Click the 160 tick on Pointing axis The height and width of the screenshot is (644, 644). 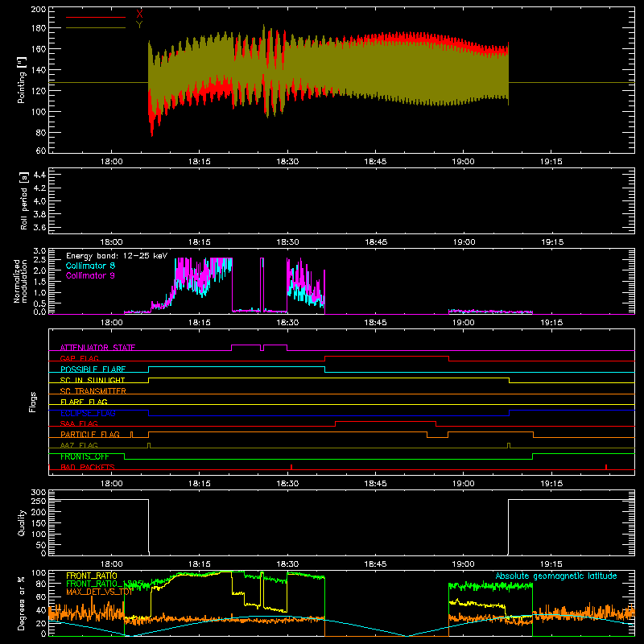pyautogui.click(x=38, y=49)
